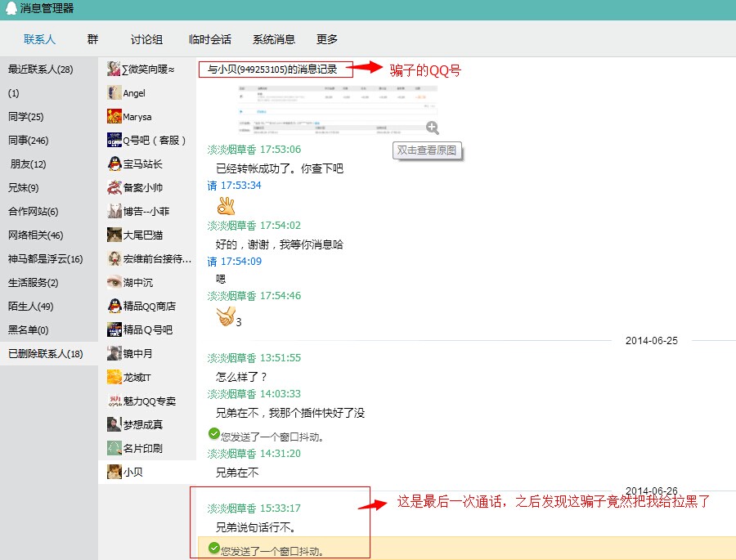The image size is (736, 560).
Task: Click message 兄弟说句话行不。
Action: 256,527
